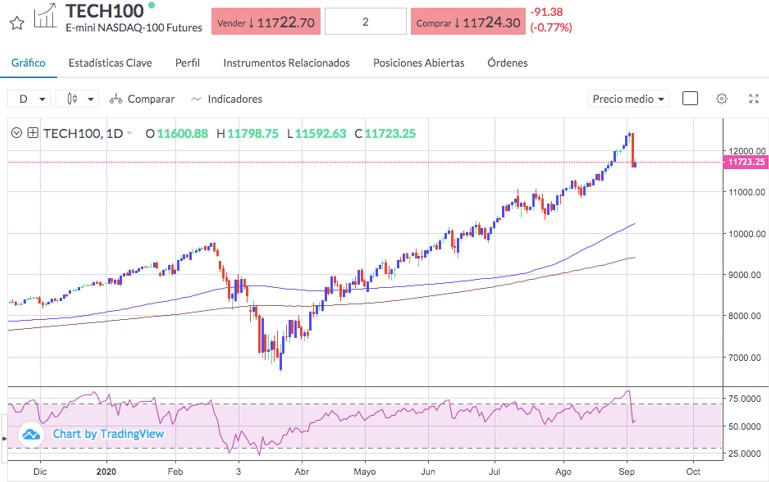769x482 pixels.
Task: Focus the quantity field showing 2
Action: (x=365, y=22)
